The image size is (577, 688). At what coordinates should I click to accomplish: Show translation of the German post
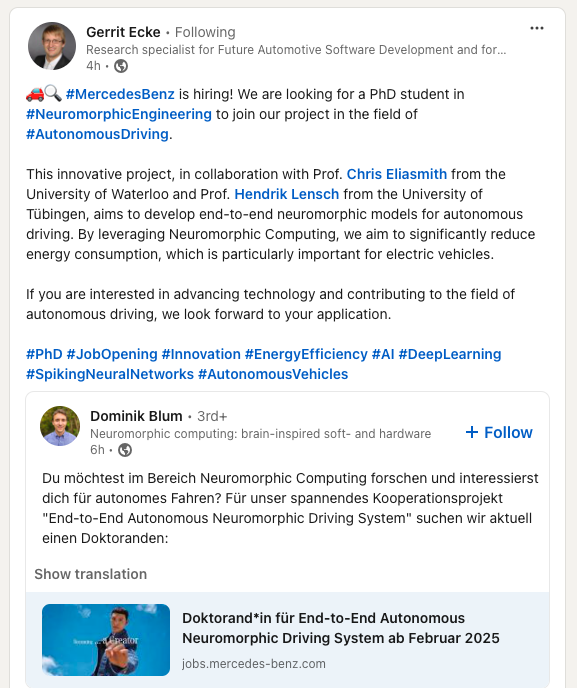91,574
